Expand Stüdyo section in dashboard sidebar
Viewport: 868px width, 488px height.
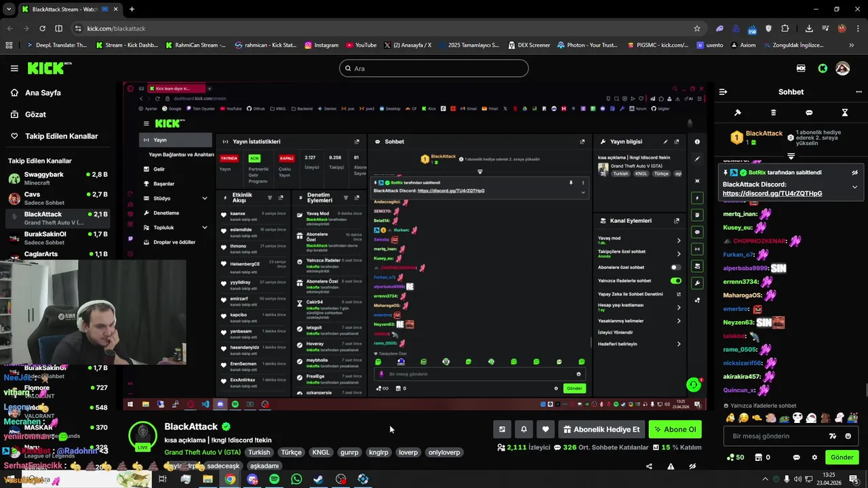[x=204, y=199]
